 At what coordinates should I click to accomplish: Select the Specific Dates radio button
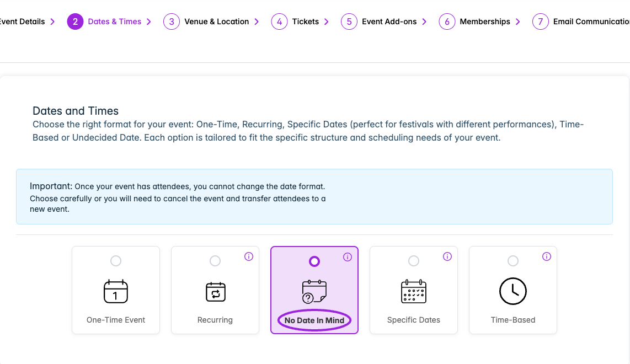[413, 261]
